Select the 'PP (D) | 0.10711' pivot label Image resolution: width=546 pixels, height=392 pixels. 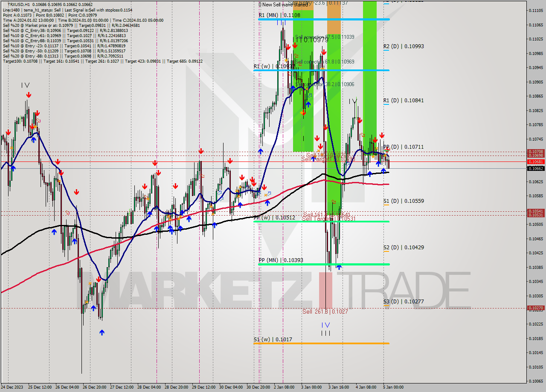(404, 147)
